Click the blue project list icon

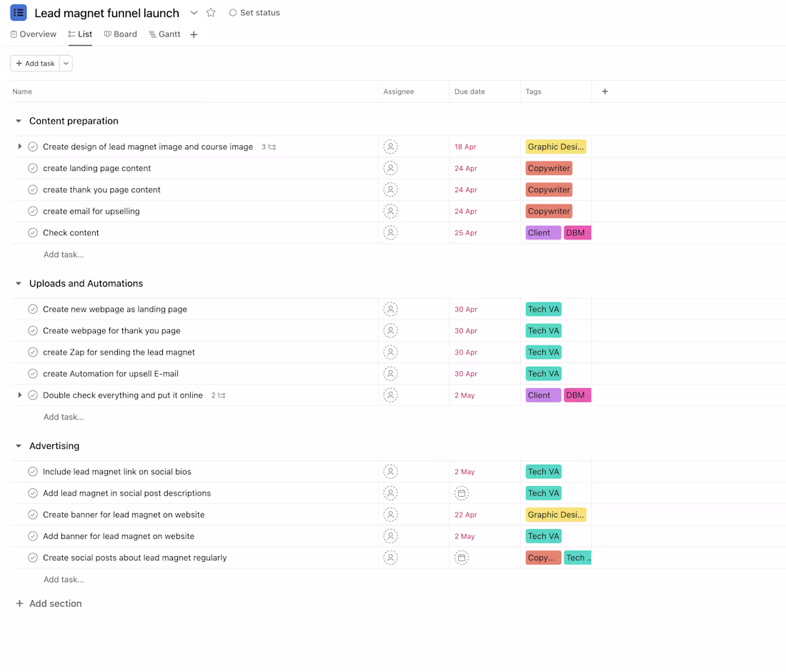coord(19,13)
